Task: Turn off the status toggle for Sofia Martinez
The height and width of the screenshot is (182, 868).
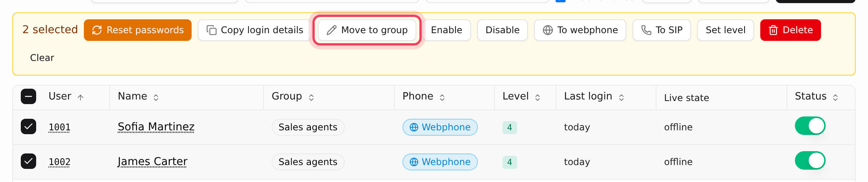Action: (810, 126)
